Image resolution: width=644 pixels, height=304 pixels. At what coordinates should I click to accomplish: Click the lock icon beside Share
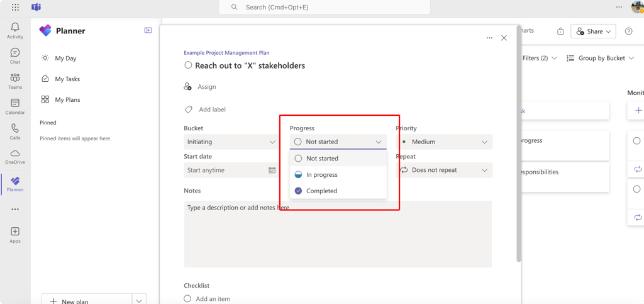tap(560, 31)
